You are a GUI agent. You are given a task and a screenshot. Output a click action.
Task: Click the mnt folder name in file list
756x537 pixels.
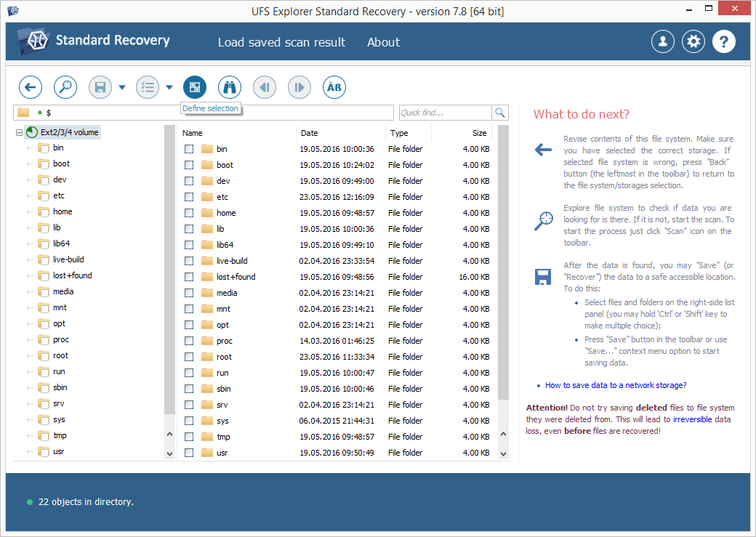pyautogui.click(x=223, y=309)
